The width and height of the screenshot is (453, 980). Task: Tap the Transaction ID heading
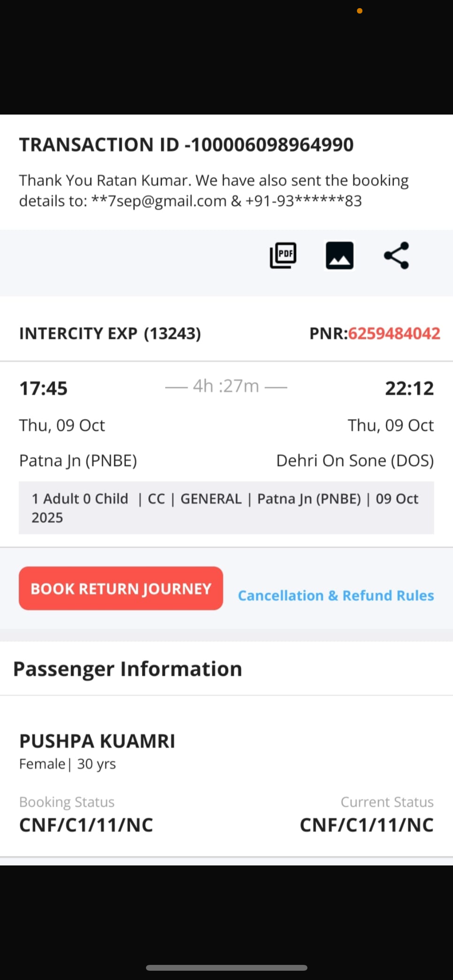pyautogui.click(x=186, y=145)
